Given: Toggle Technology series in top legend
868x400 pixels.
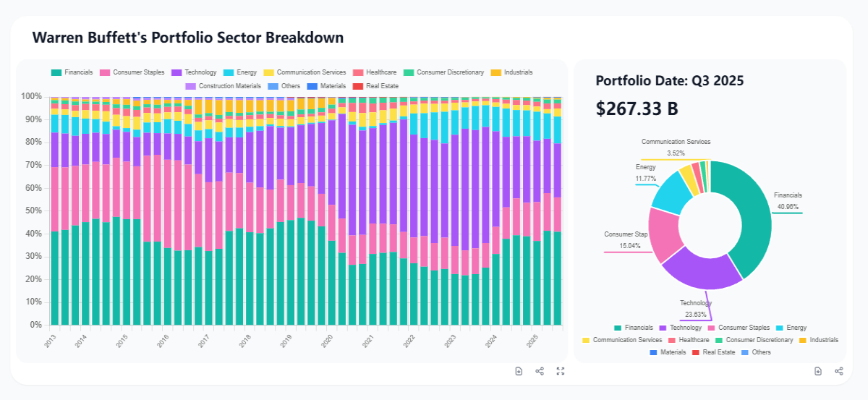Looking at the screenshot, I should 194,72.
